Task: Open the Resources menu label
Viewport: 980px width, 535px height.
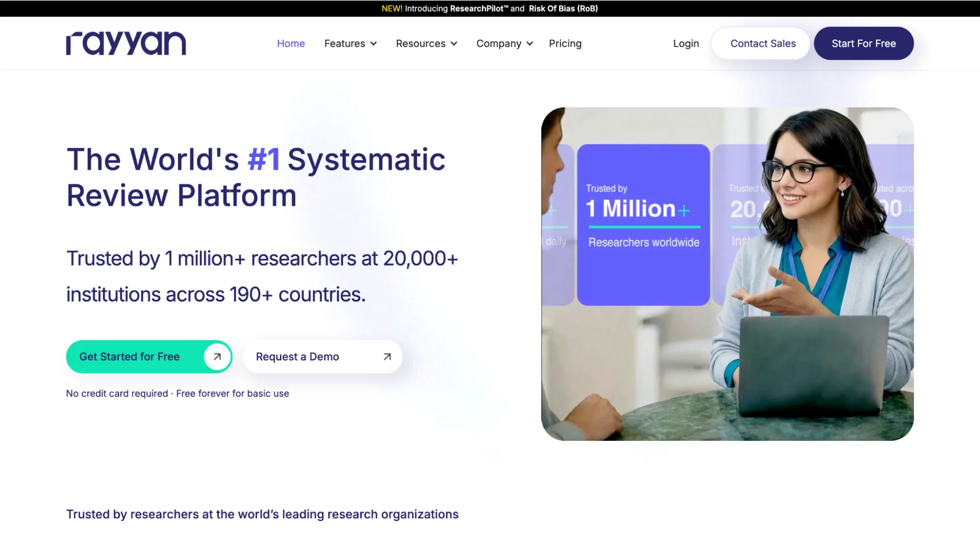Action: click(x=421, y=43)
